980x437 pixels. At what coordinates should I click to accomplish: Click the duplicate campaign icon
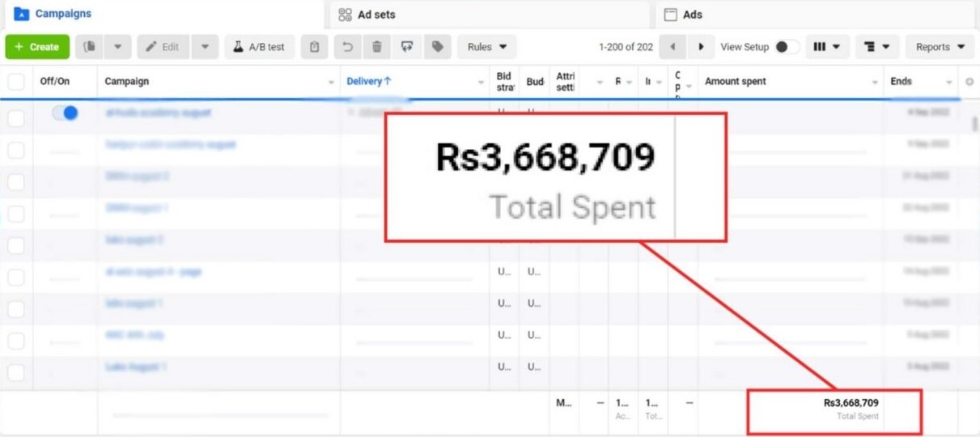tap(90, 47)
